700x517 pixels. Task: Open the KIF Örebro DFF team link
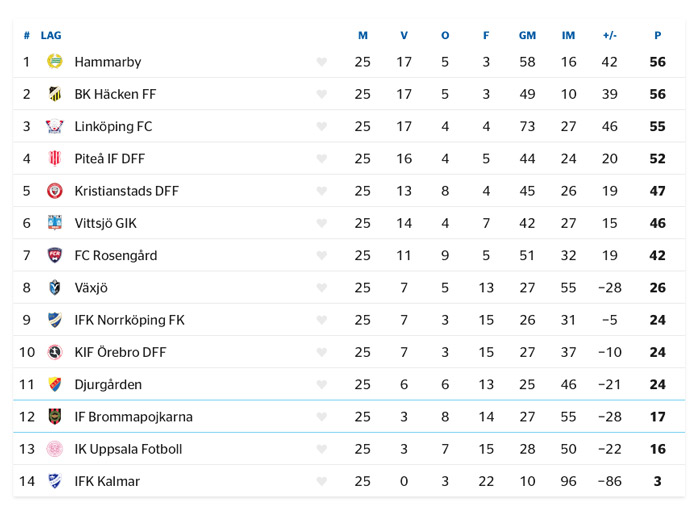(x=120, y=352)
